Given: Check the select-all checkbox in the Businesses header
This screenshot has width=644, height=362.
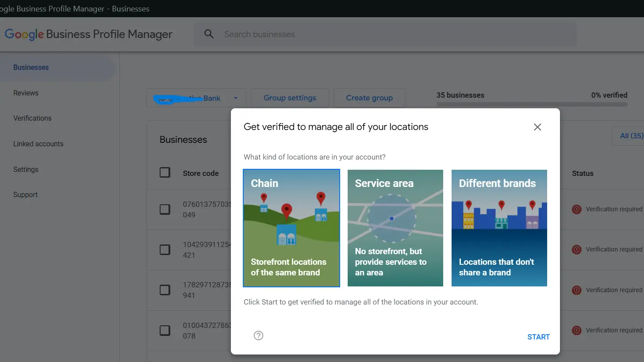Looking at the screenshot, I should pos(165,173).
